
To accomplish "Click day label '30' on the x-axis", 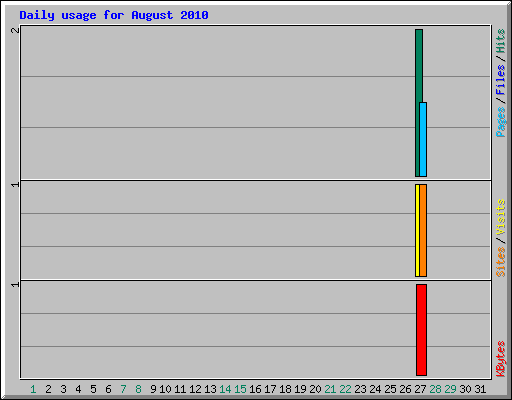I will tap(465, 389).
